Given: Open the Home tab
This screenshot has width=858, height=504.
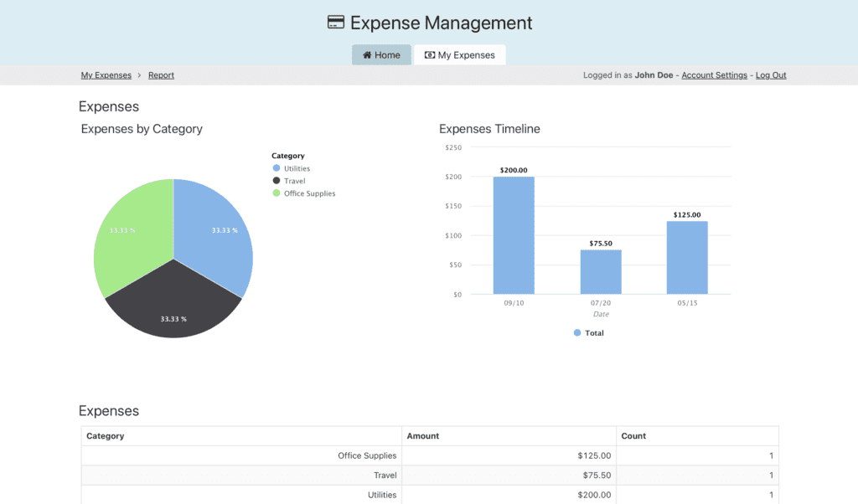Looking at the screenshot, I should 381,55.
